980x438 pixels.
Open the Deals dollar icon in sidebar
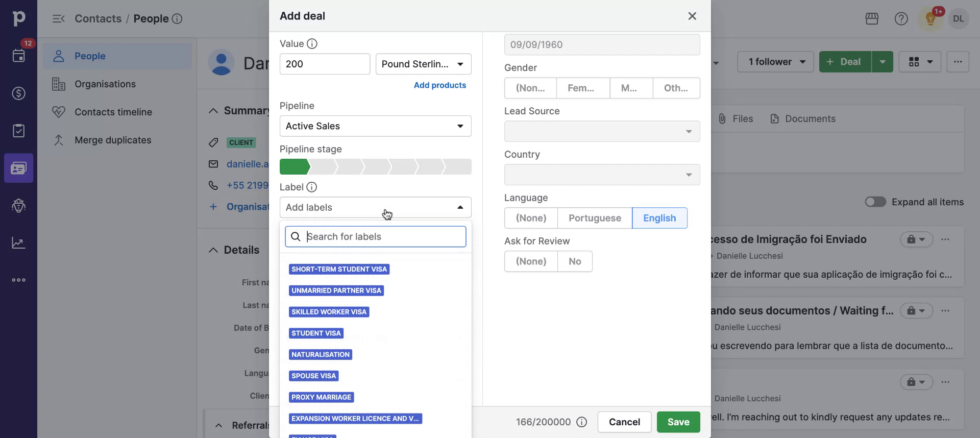pos(18,93)
